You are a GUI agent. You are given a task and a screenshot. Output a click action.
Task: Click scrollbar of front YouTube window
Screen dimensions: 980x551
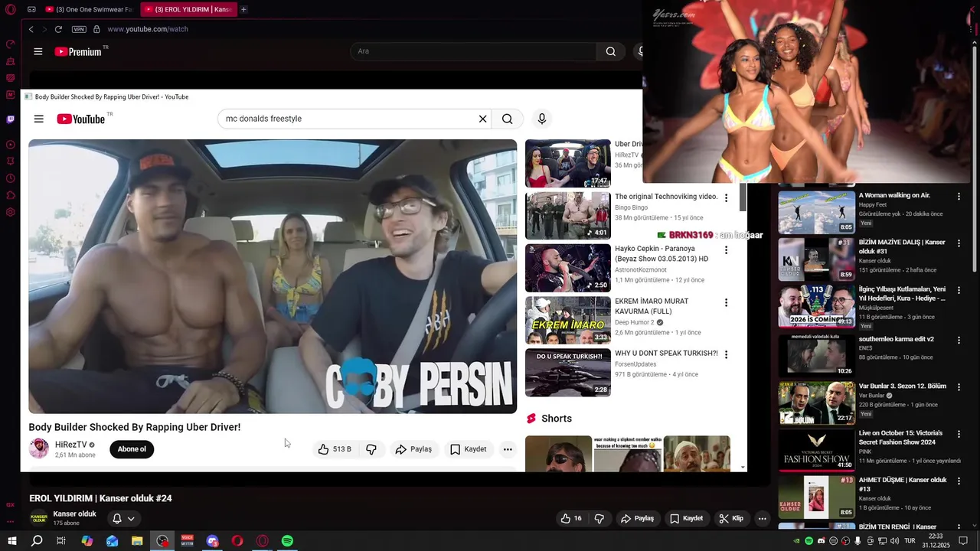tap(743, 197)
